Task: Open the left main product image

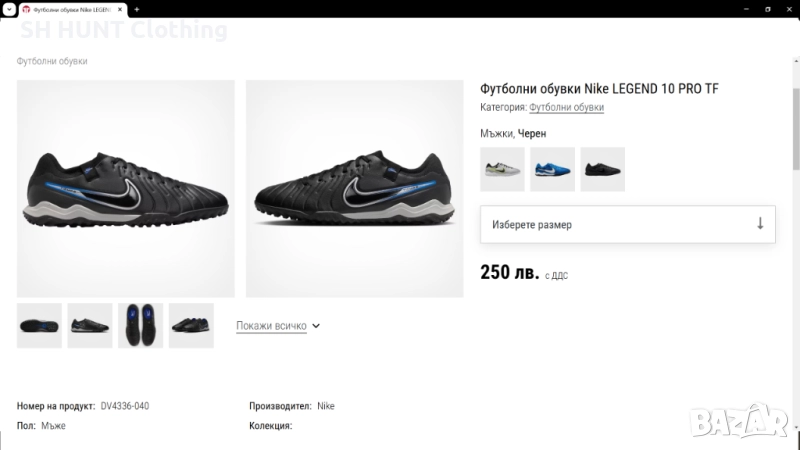Action: (126, 188)
